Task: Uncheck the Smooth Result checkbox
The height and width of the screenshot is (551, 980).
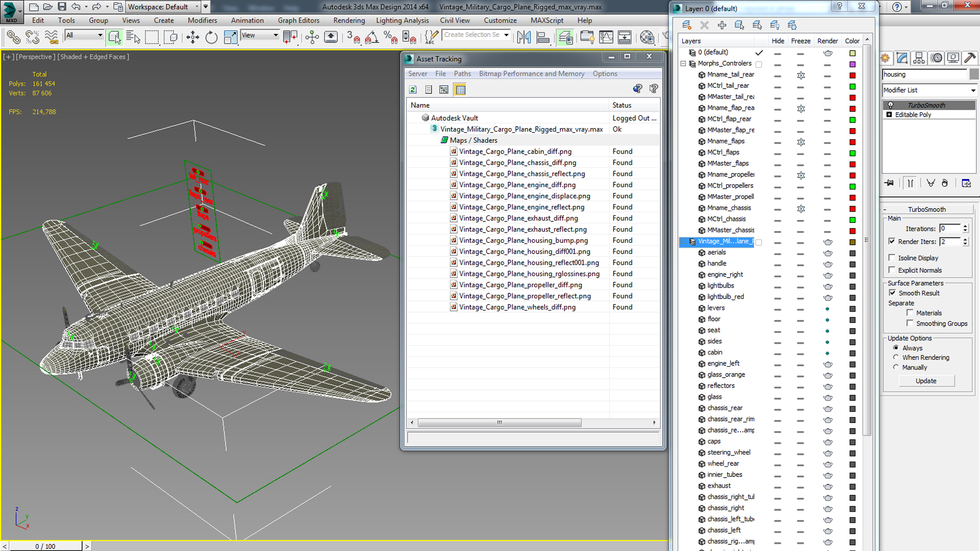Action: point(892,293)
